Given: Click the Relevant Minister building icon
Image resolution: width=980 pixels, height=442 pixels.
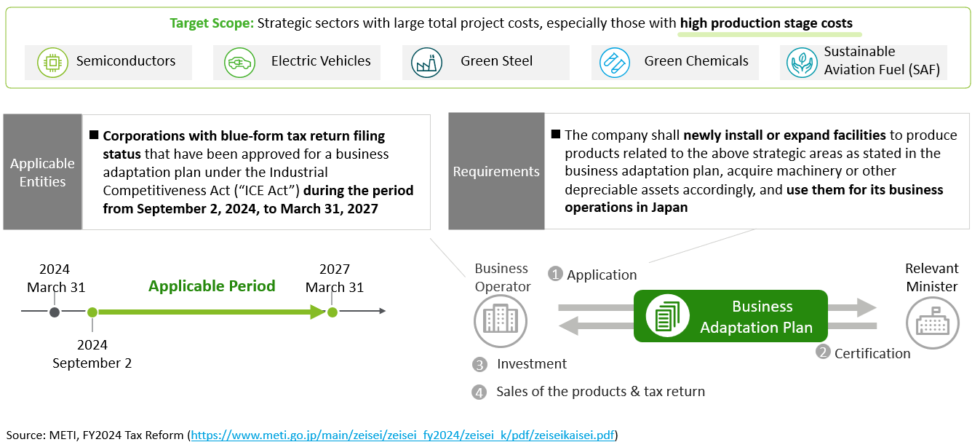Looking at the screenshot, I should pos(932,323).
